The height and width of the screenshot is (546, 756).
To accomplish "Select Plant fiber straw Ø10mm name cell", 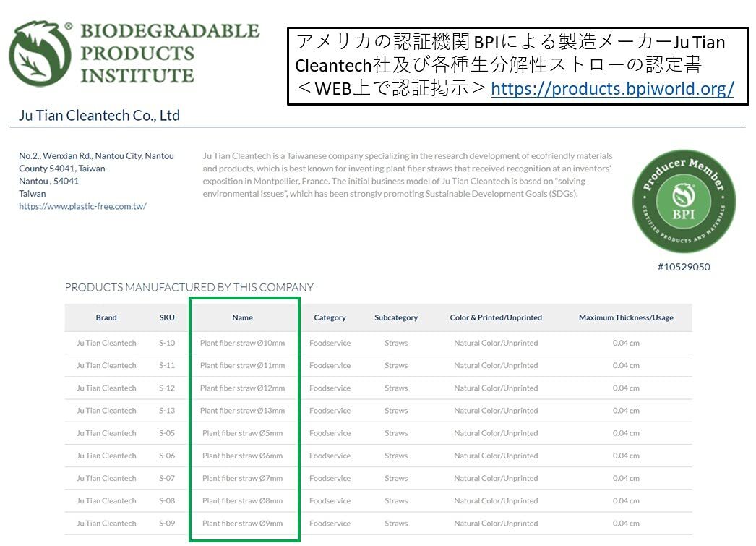I will [x=243, y=343].
